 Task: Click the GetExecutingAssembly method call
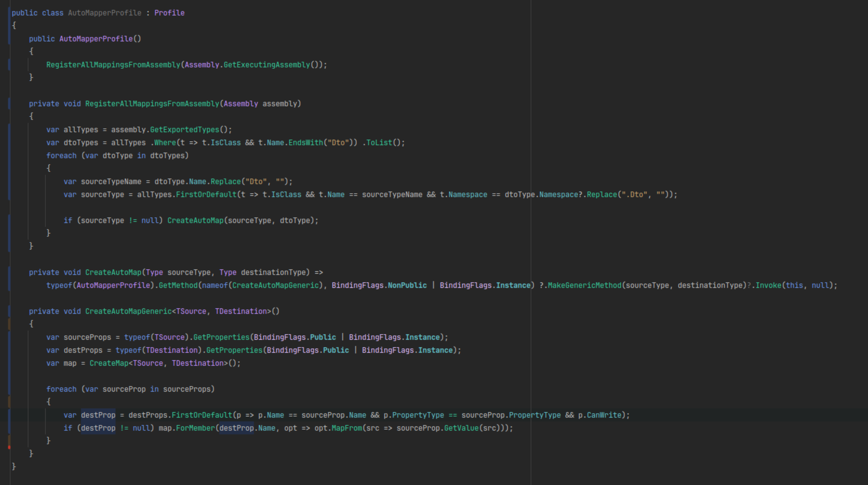(x=266, y=65)
